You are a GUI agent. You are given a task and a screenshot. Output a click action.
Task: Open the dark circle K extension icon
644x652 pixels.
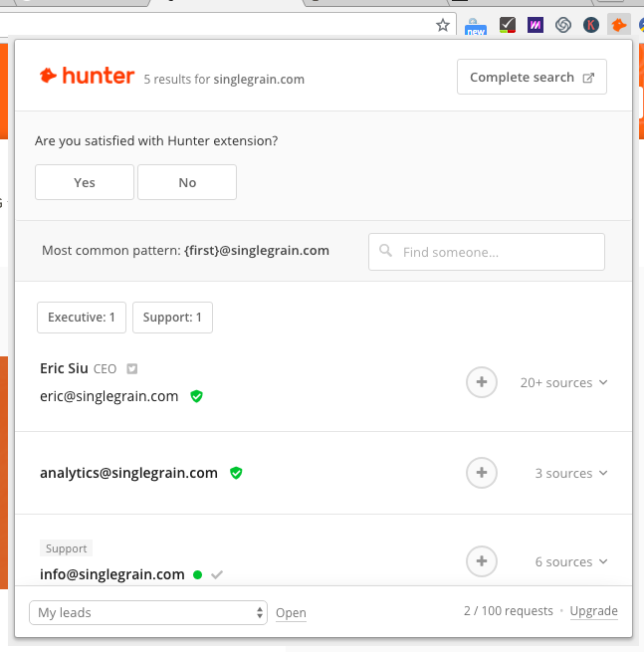coord(591,25)
